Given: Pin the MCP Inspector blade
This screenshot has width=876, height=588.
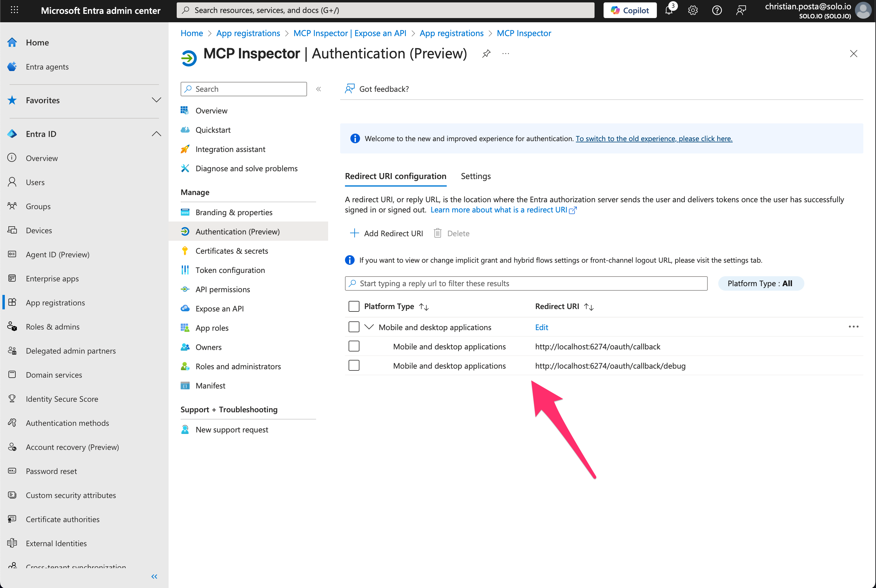Looking at the screenshot, I should click(x=486, y=54).
